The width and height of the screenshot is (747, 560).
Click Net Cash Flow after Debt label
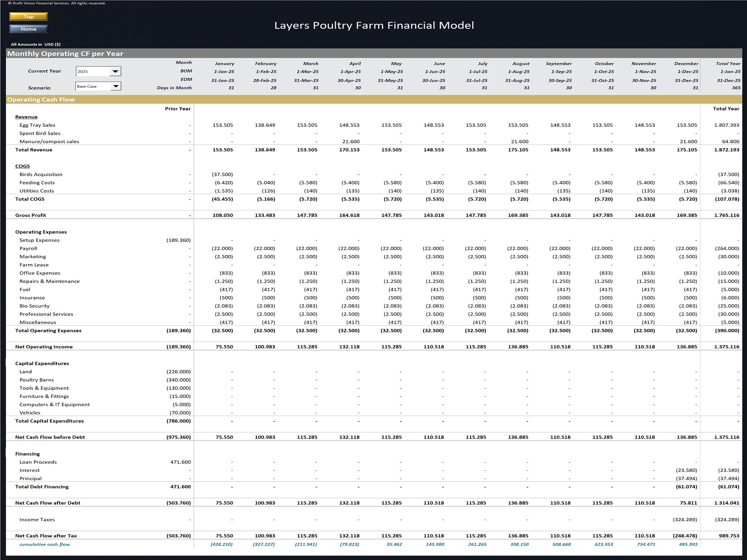pos(48,503)
